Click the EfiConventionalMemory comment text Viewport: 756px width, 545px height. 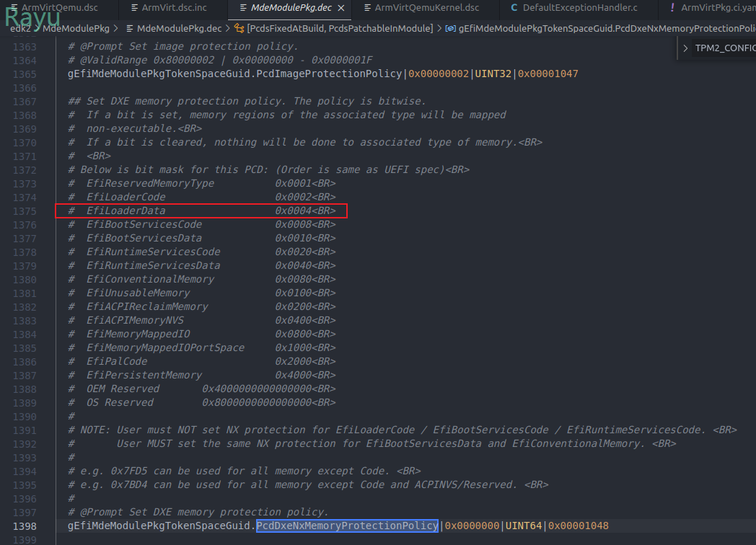(x=151, y=279)
